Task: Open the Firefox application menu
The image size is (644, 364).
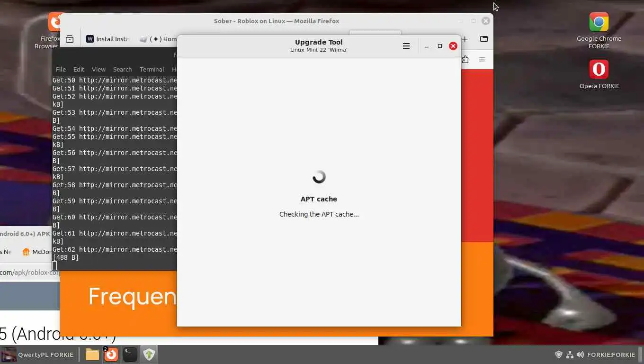Action: (482, 59)
